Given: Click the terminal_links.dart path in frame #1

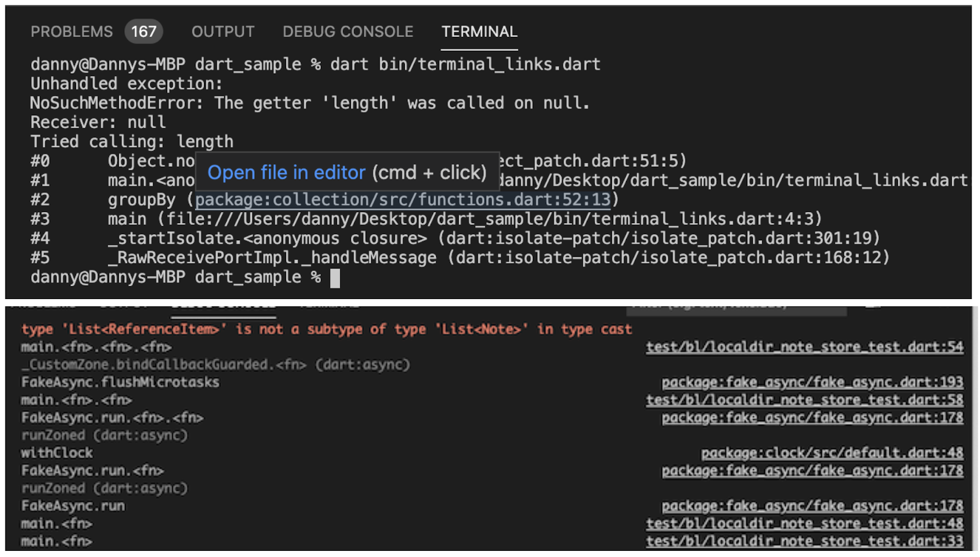Looking at the screenshot, I should click(x=734, y=180).
